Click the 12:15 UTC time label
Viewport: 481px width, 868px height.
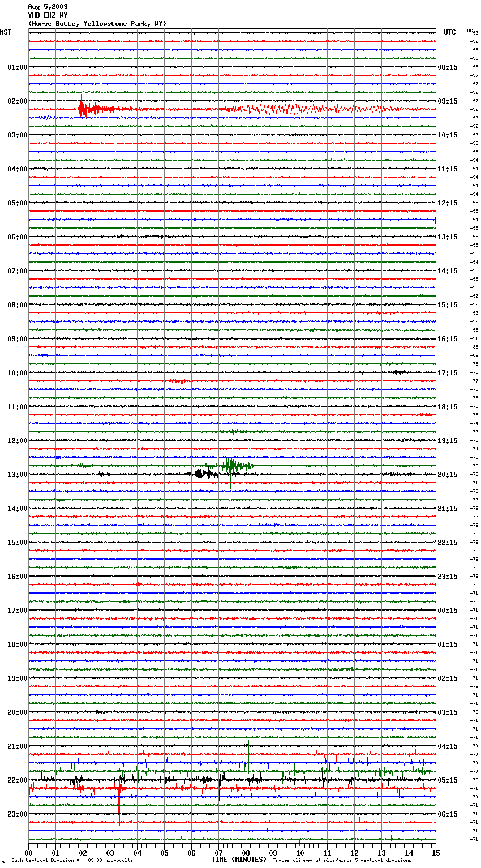448,203
